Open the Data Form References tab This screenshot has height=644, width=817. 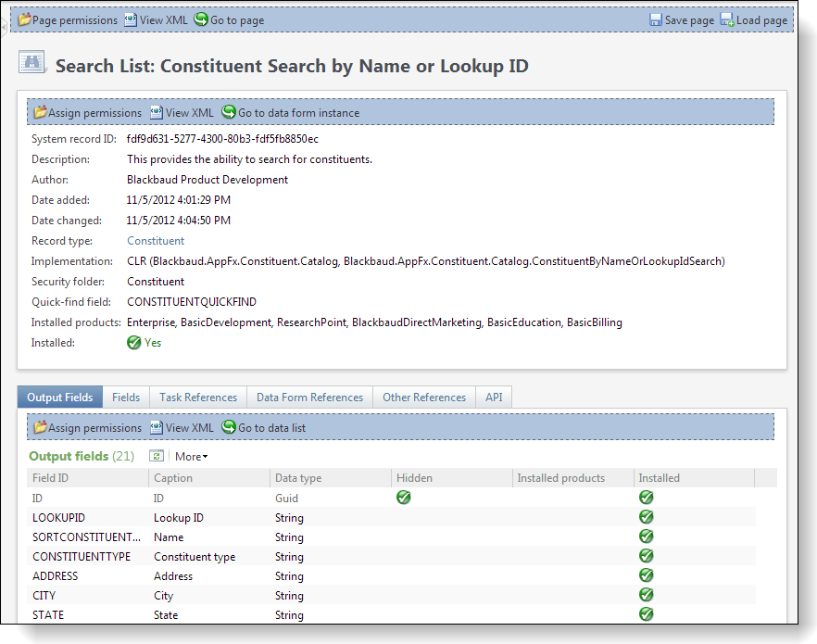(x=309, y=398)
